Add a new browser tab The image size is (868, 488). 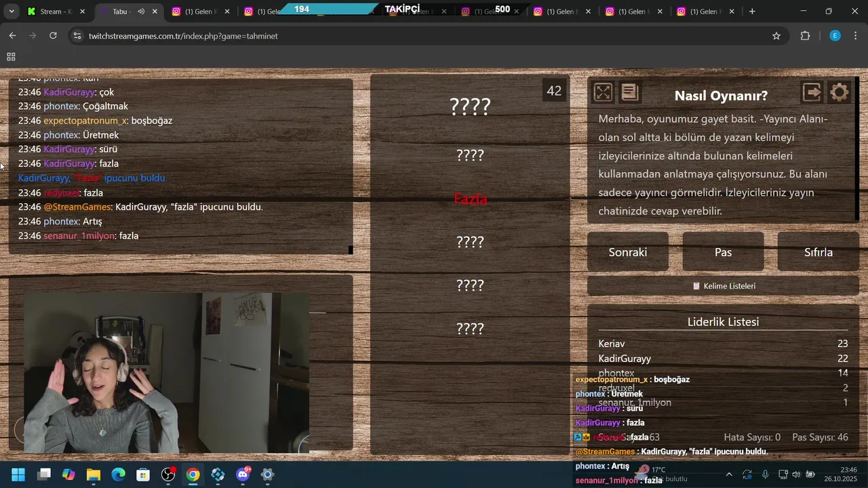coord(752,12)
